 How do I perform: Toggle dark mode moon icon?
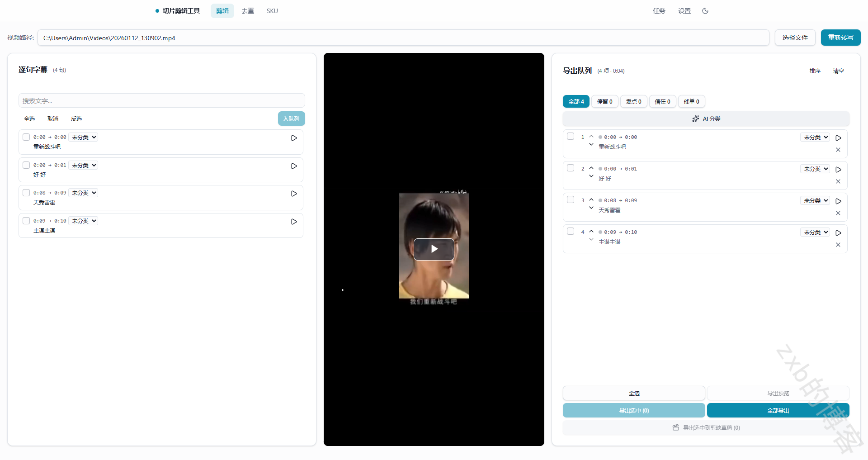pyautogui.click(x=705, y=11)
